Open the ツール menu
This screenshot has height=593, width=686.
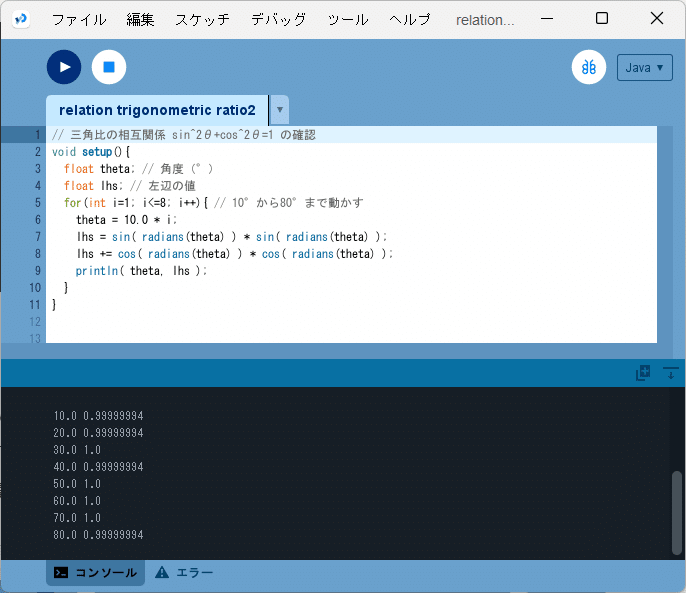pyautogui.click(x=348, y=20)
